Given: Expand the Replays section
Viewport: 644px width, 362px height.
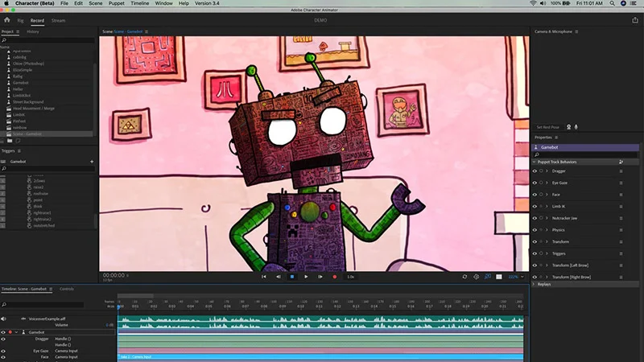Looking at the screenshot, I should 534,284.
